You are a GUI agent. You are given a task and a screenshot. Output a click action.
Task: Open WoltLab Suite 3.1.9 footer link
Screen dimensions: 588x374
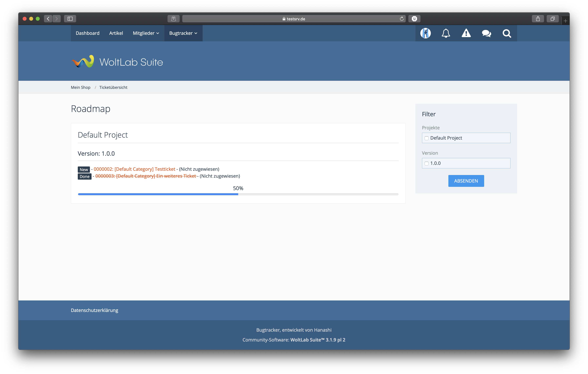pyautogui.click(x=318, y=340)
